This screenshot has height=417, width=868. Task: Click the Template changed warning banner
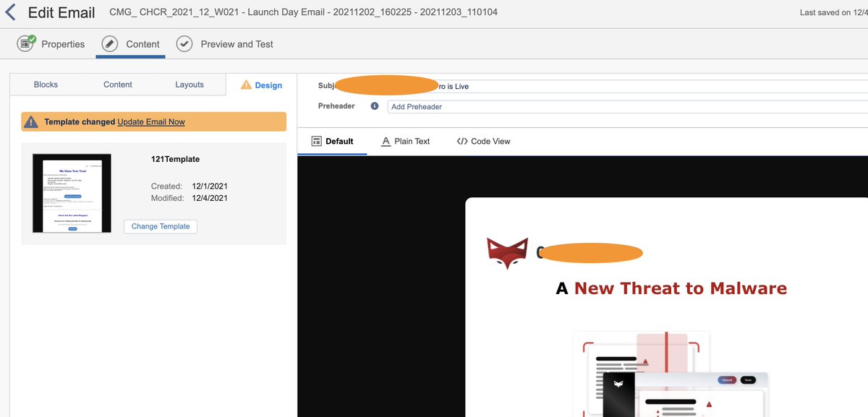(154, 121)
